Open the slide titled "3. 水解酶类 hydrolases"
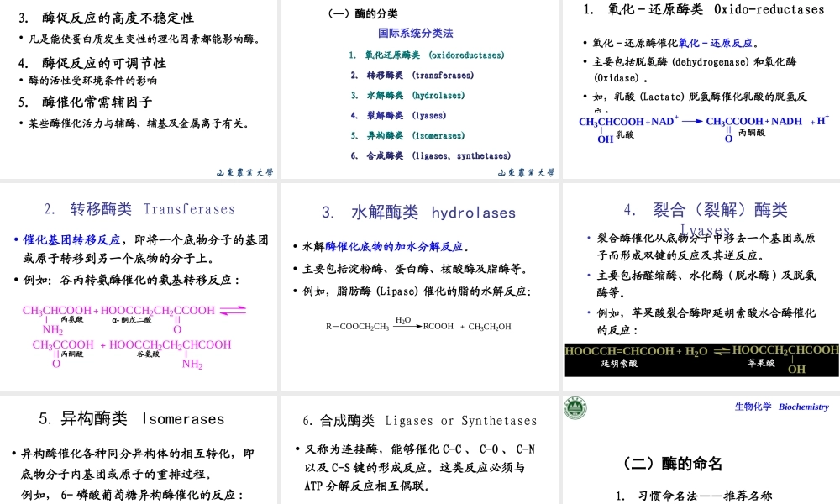Viewport: 840px width, 504px height. (x=418, y=213)
